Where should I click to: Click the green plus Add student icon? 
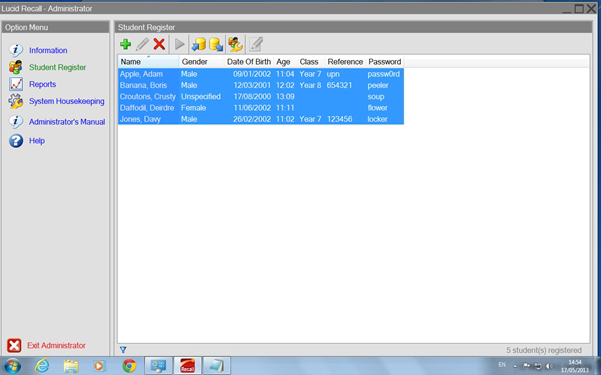[x=125, y=44]
